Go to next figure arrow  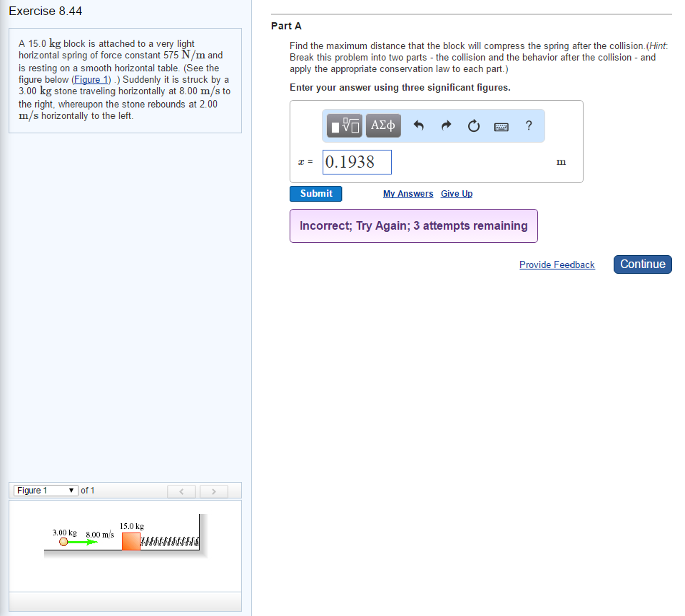214,491
